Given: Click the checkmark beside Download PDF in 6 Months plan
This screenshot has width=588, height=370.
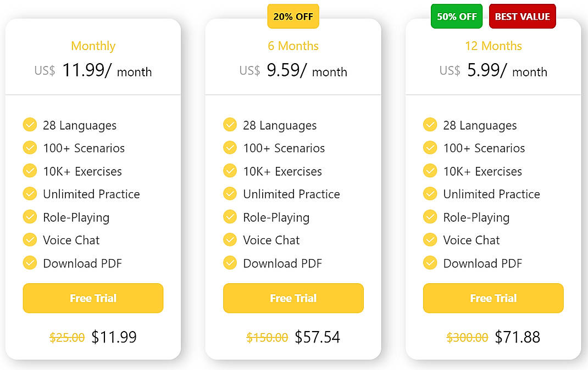Looking at the screenshot, I should click(x=230, y=263).
